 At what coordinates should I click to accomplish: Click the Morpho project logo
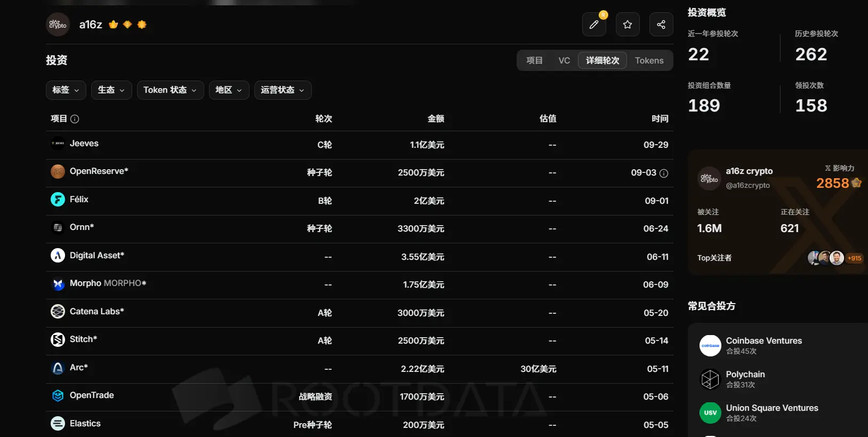click(x=58, y=283)
